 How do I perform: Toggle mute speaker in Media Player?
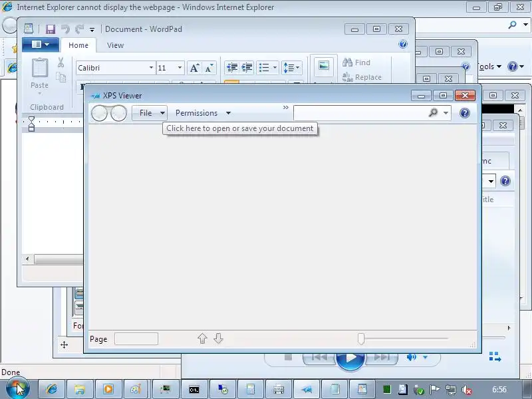412,357
